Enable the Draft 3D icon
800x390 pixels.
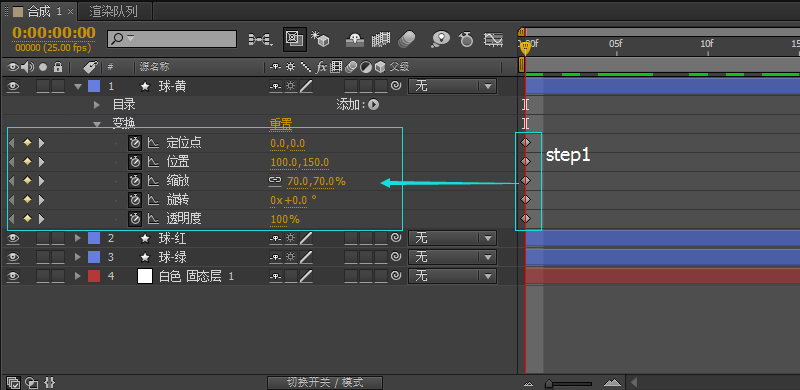tap(320, 39)
